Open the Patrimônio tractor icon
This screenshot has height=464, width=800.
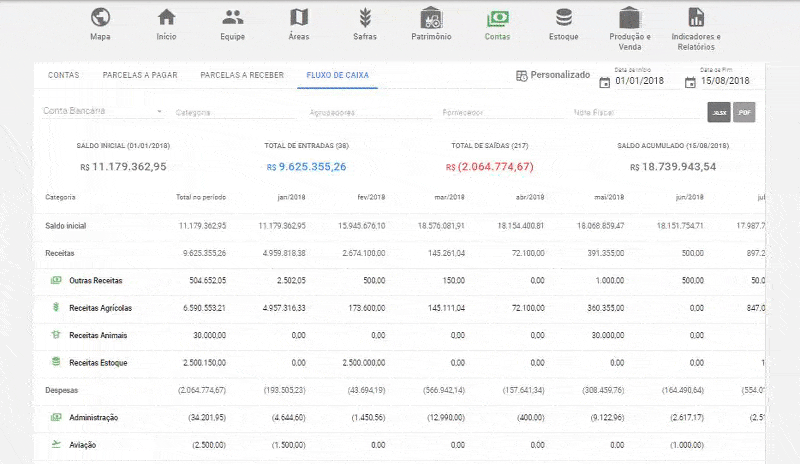click(431, 18)
